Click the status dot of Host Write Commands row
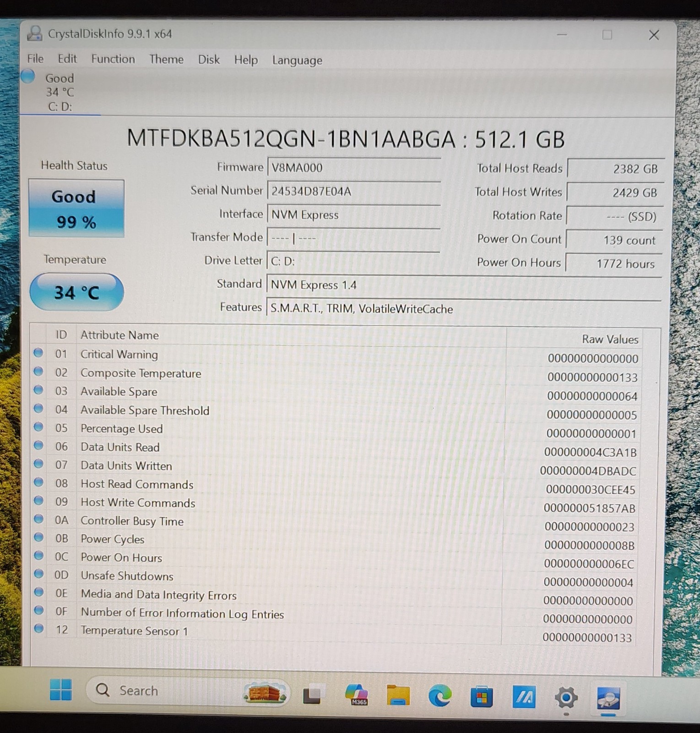This screenshot has height=733, width=700. click(38, 501)
